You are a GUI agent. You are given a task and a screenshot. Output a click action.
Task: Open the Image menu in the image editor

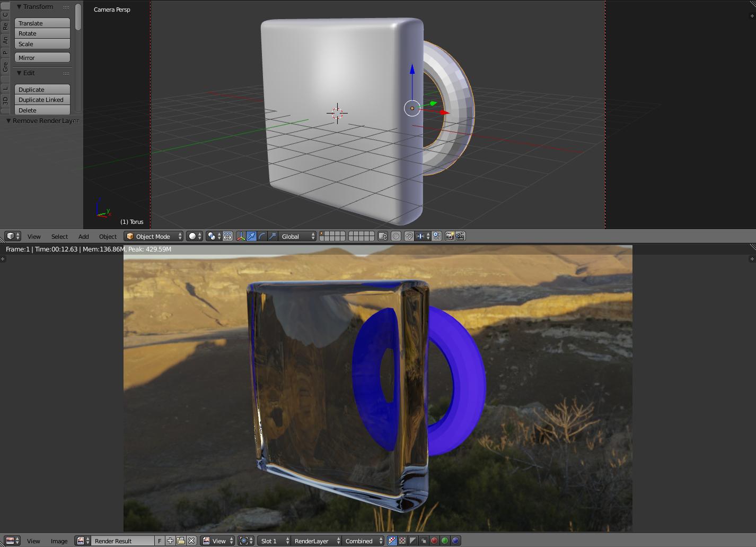(x=59, y=541)
